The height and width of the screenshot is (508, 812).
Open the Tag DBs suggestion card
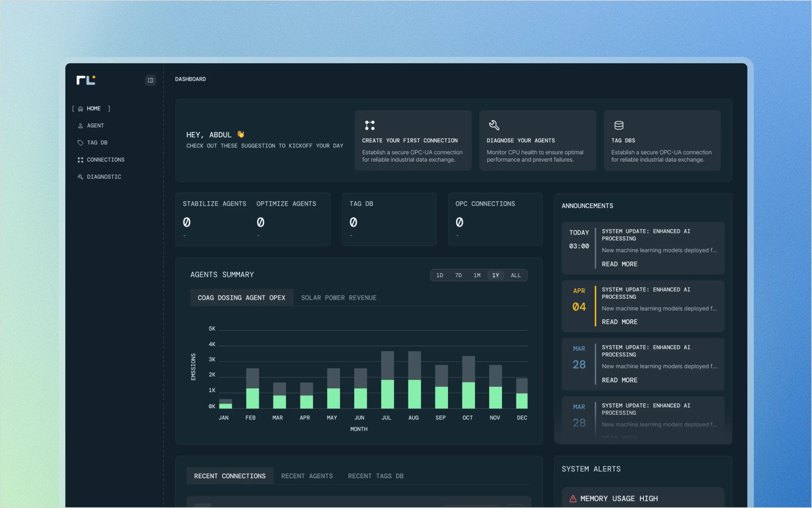[662, 140]
